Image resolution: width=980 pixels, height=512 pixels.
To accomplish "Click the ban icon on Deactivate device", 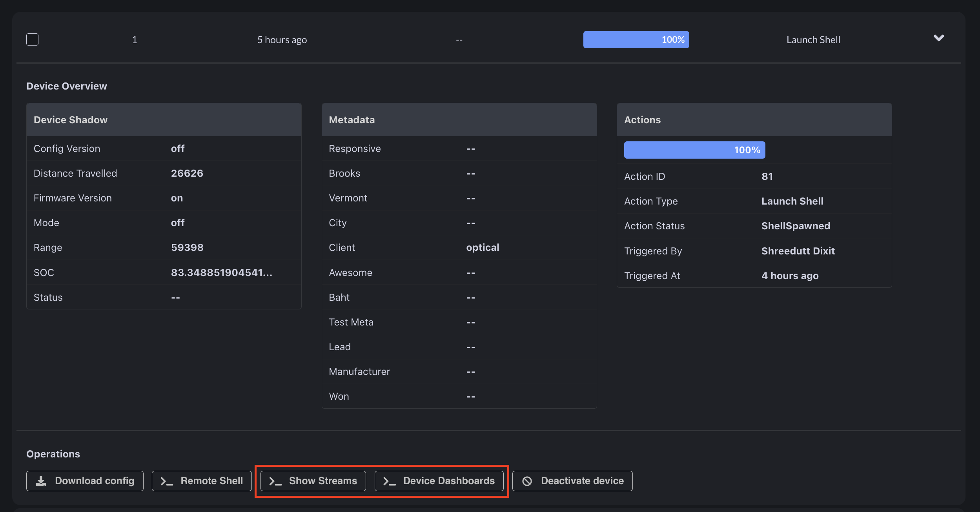I will point(527,481).
